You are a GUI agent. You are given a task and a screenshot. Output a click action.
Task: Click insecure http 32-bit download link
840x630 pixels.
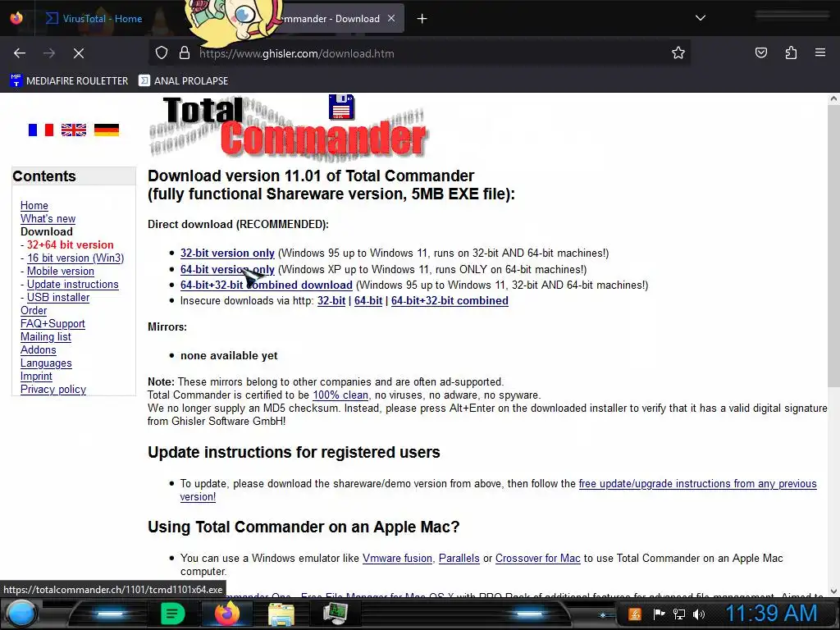click(331, 300)
